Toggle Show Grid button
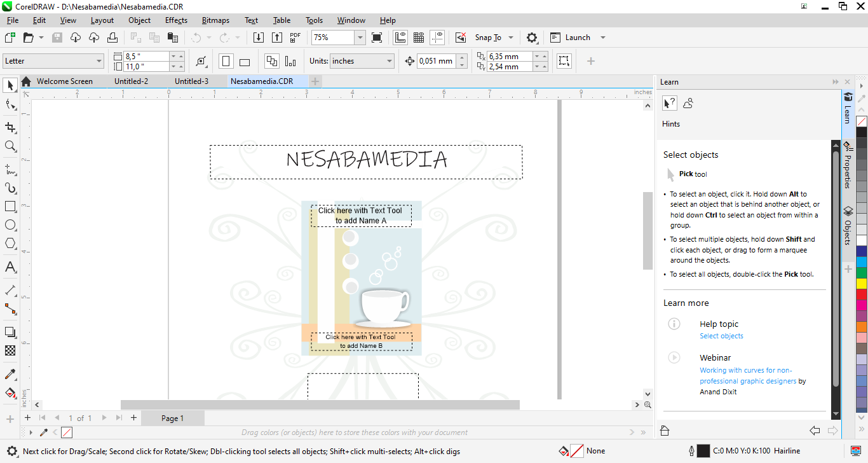Screen dimensions: 868x463 point(419,38)
